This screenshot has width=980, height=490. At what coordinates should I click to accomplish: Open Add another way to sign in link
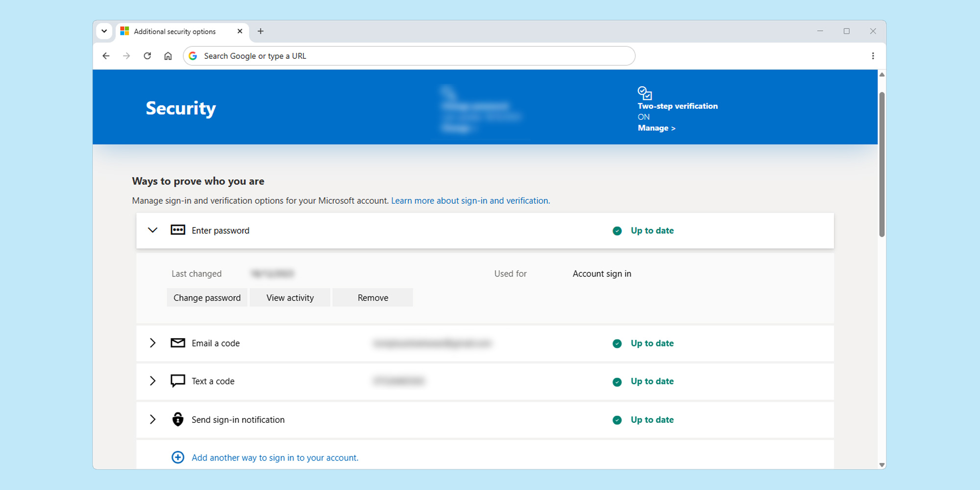point(275,458)
